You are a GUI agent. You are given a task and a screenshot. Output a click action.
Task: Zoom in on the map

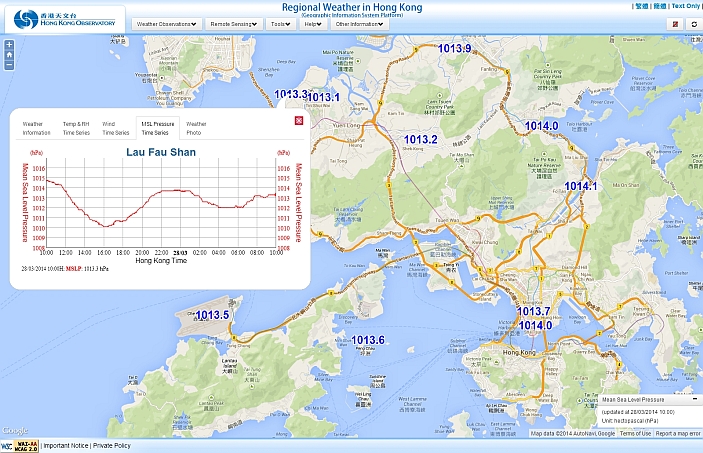point(9,45)
